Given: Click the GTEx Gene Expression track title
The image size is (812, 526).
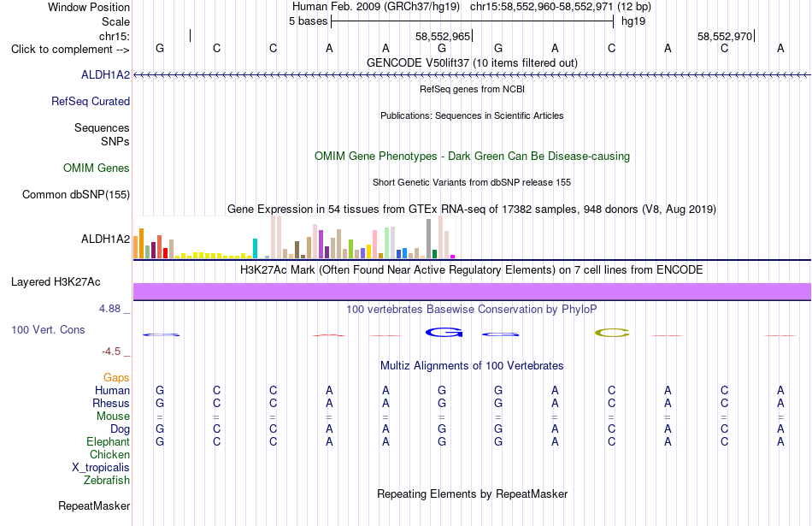Looking at the screenshot, I should (x=472, y=210).
